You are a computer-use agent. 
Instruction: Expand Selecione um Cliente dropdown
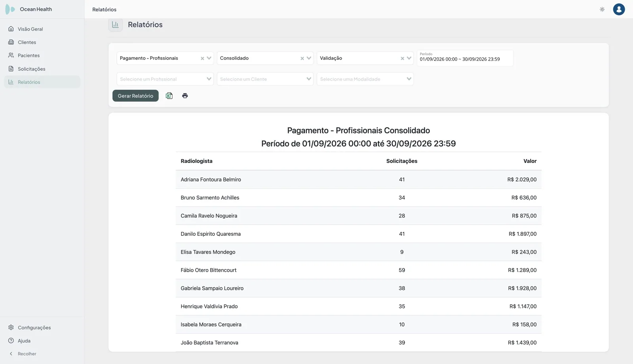click(265, 79)
